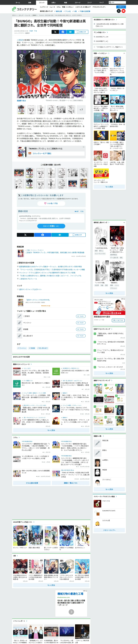Viewport: 138px width, 644px height.
Task: Click the search input field in header
Action: 118,2
